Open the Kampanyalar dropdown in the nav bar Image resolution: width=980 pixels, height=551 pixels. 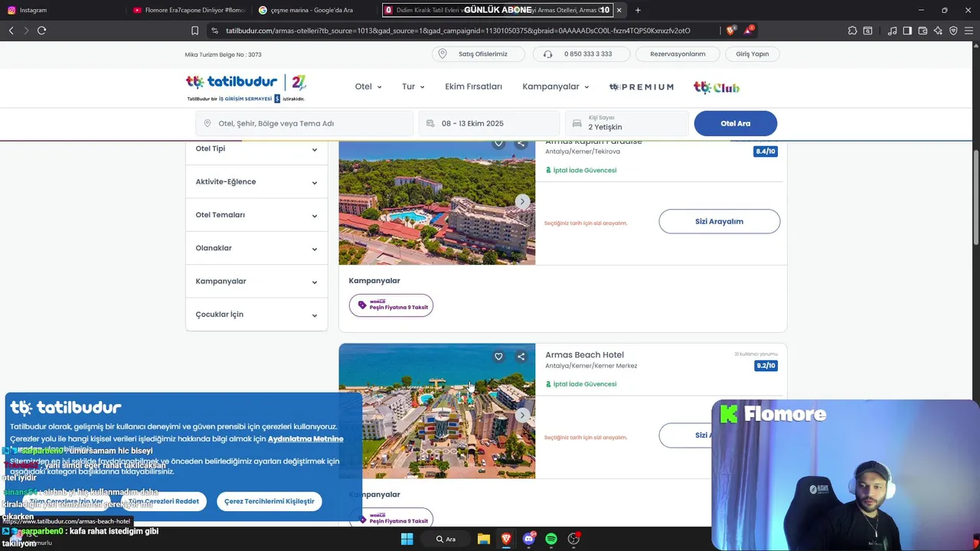556,86
